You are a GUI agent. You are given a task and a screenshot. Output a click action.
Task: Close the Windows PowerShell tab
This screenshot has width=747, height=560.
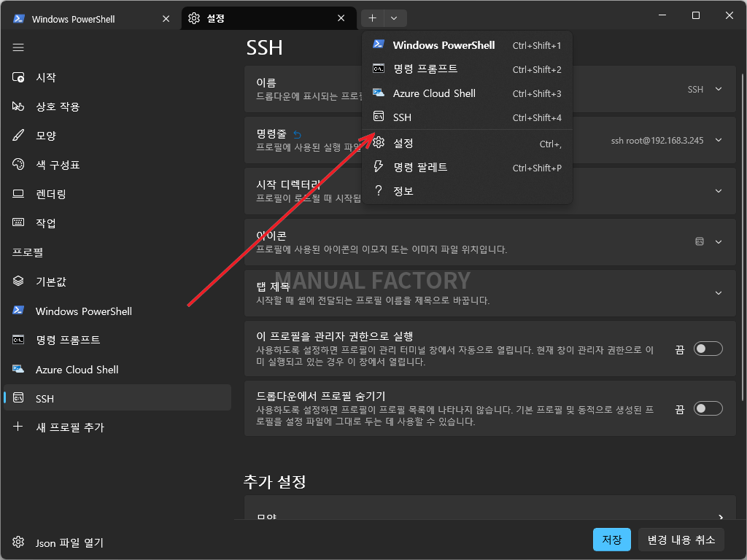166,18
